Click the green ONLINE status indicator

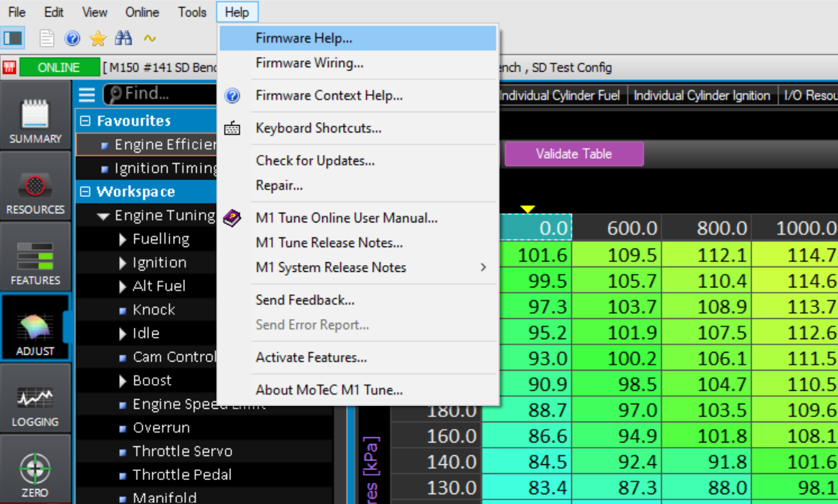(x=58, y=67)
